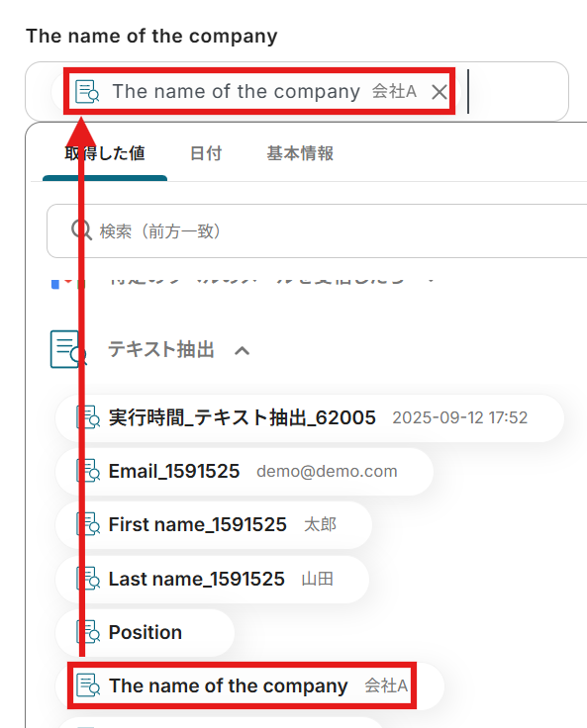Image resolution: width=587 pixels, height=728 pixels.
Task: Insert the Last name_1591525 value
Action: (x=212, y=579)
